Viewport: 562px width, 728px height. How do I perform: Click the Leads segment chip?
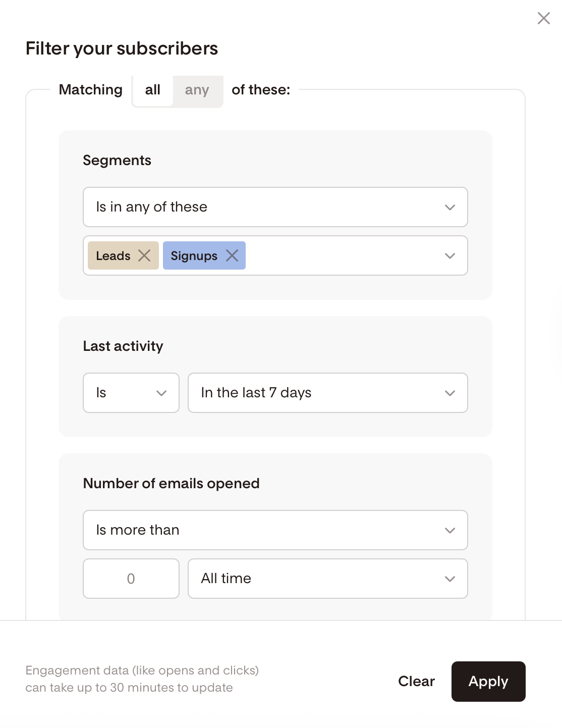tap(113, 255)
